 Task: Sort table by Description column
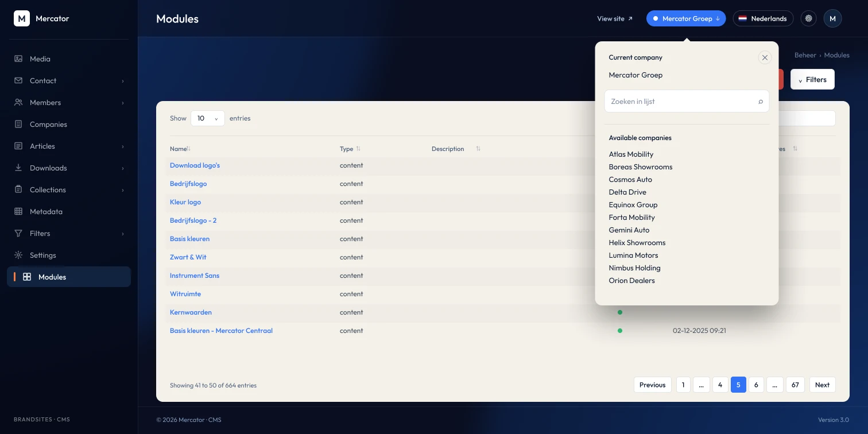coord(456,149)
